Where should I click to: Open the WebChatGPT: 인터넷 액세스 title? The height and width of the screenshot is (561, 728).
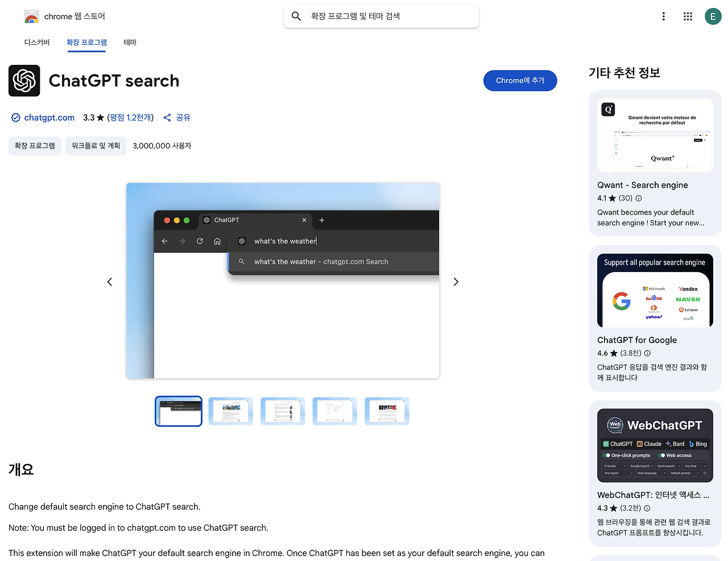pos(653,496)
